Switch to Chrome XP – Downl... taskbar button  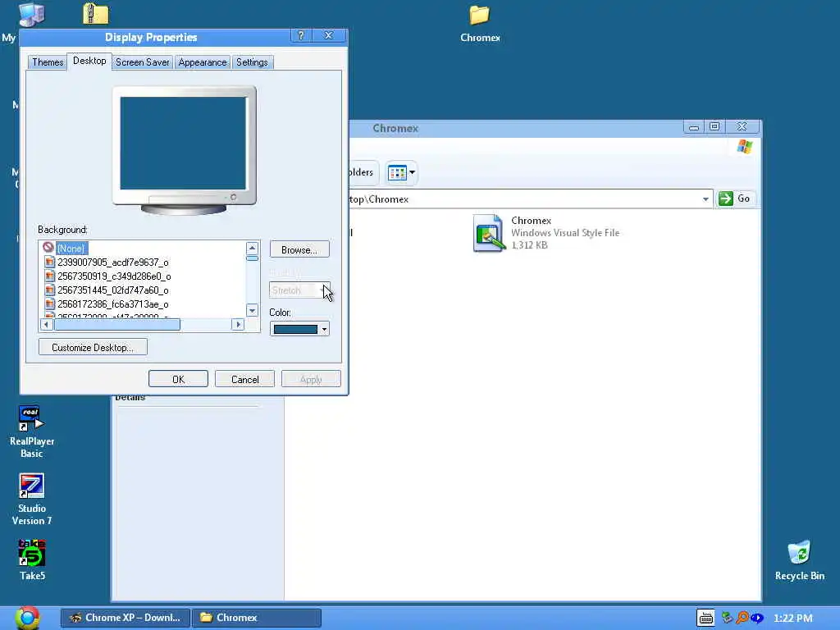[125, 618]
